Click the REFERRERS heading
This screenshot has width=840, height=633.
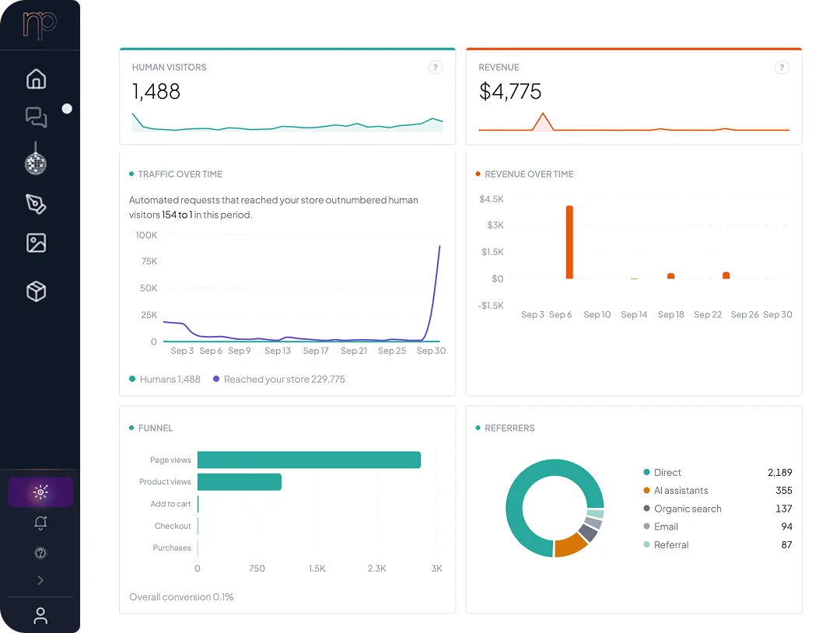[509, 428]
